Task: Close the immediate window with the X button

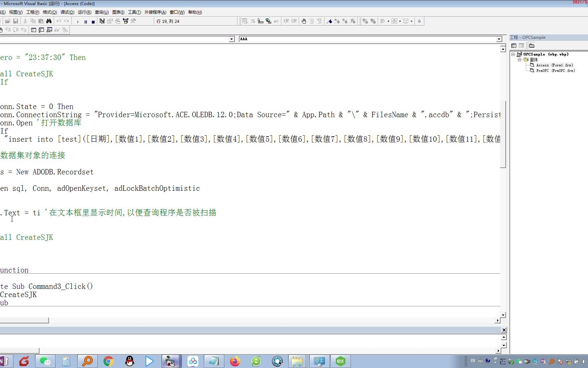Action: (x=504, y=330)
